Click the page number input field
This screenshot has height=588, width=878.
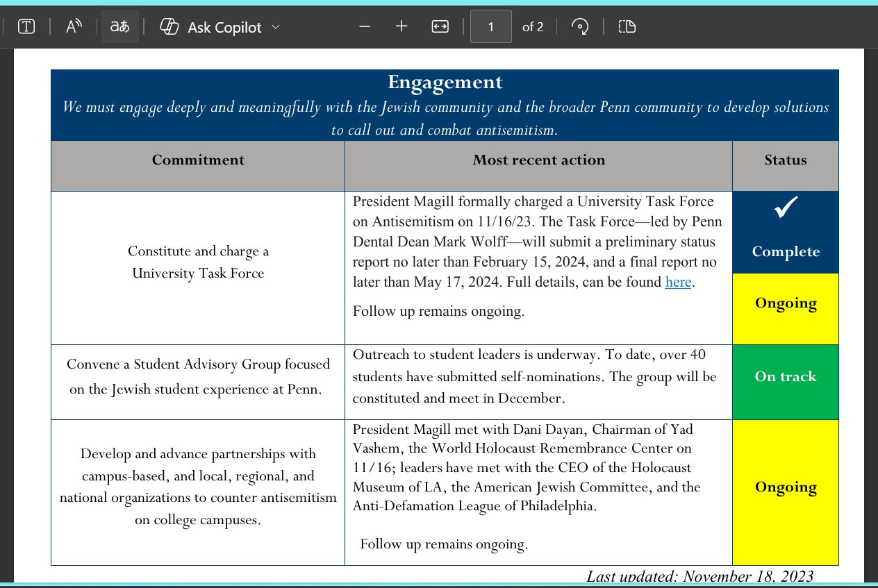pyautogui.click(x=491, y=27)
